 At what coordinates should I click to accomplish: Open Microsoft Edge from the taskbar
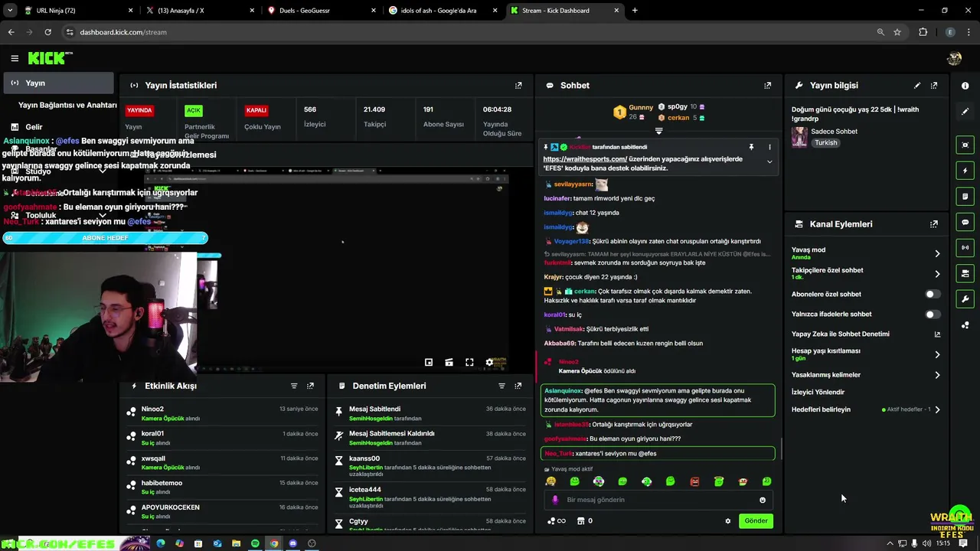[161, 543]
